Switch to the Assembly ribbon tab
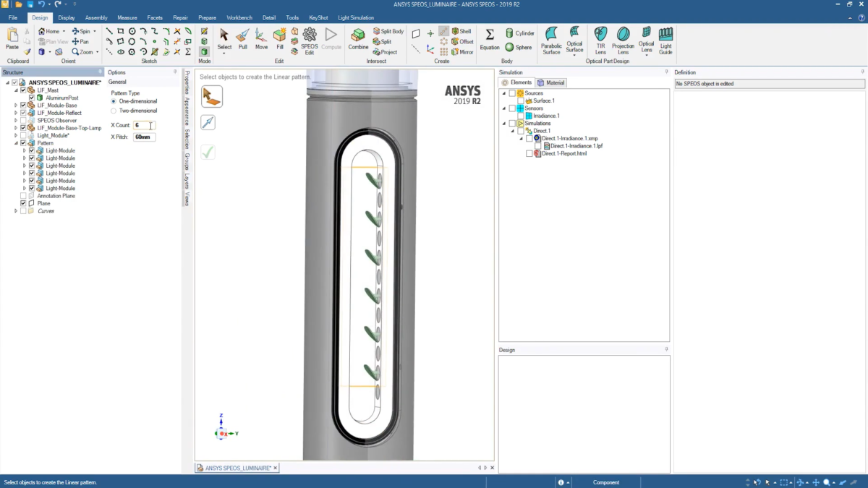The height and width of the screenshot is (488, 868). point(96,17)
